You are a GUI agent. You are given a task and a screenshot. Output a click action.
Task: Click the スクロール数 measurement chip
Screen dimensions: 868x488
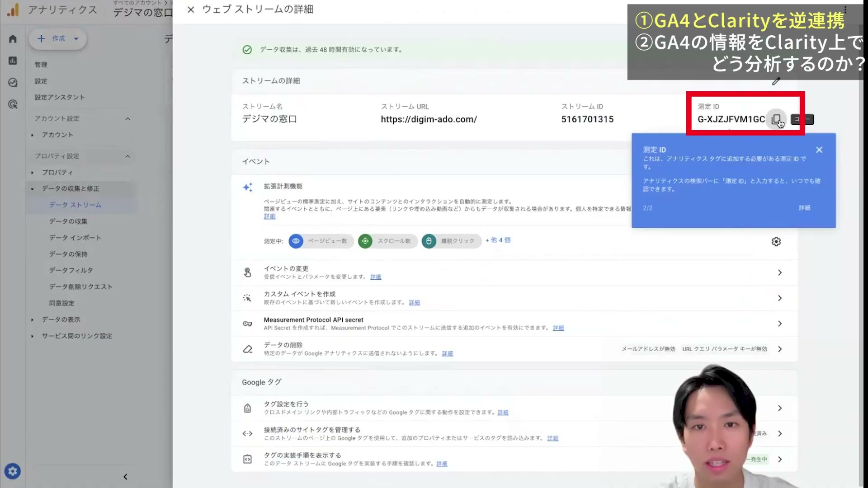point(387,241)
